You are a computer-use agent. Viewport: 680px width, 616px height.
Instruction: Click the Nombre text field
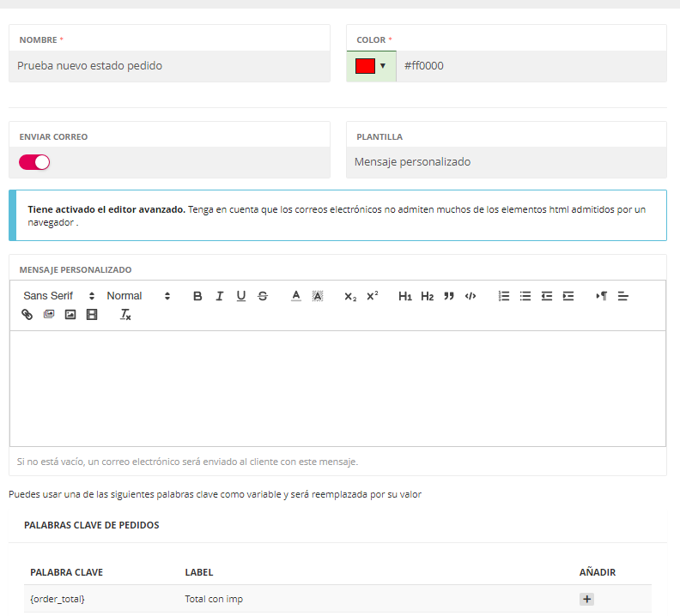[x=169, y=66]
